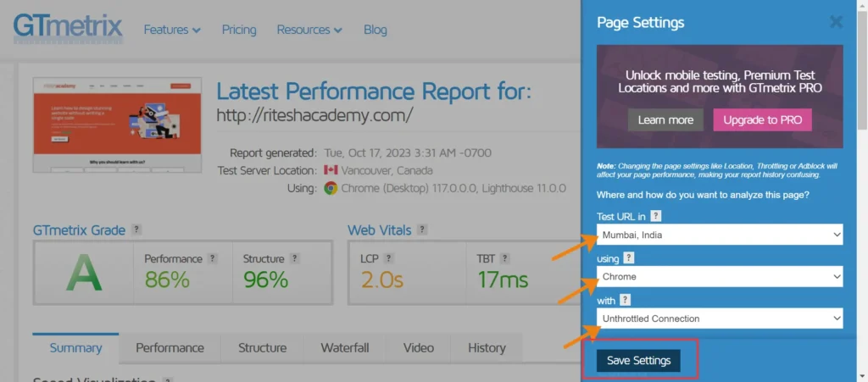Switch to the Summary tab
The width and height of the screenshot is (868, 382).
[x=75, y=348]
